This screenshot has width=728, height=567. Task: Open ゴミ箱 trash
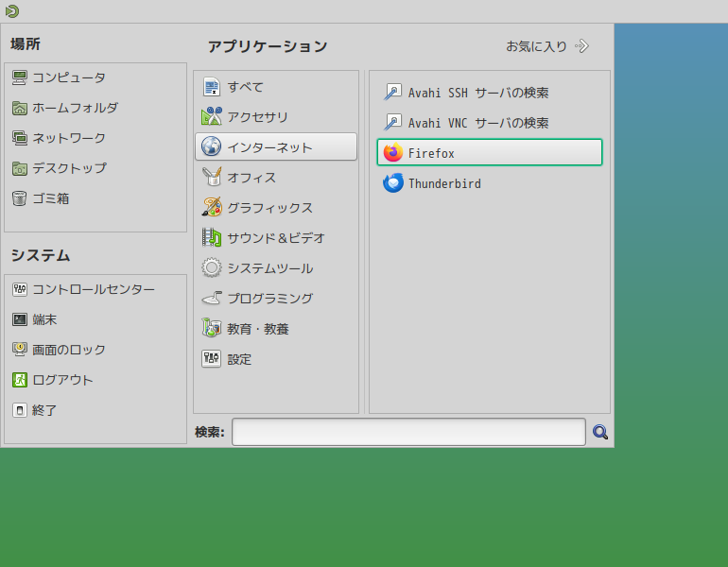(x=95, y=198)
